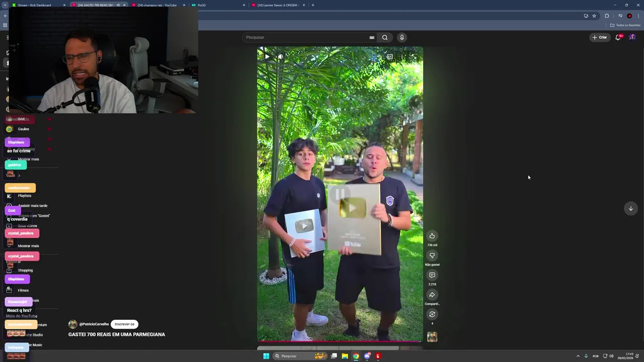Share the Short with Compartilhar arrow
The height and width of the screenshot is (362, 644).
coord(432,295)
